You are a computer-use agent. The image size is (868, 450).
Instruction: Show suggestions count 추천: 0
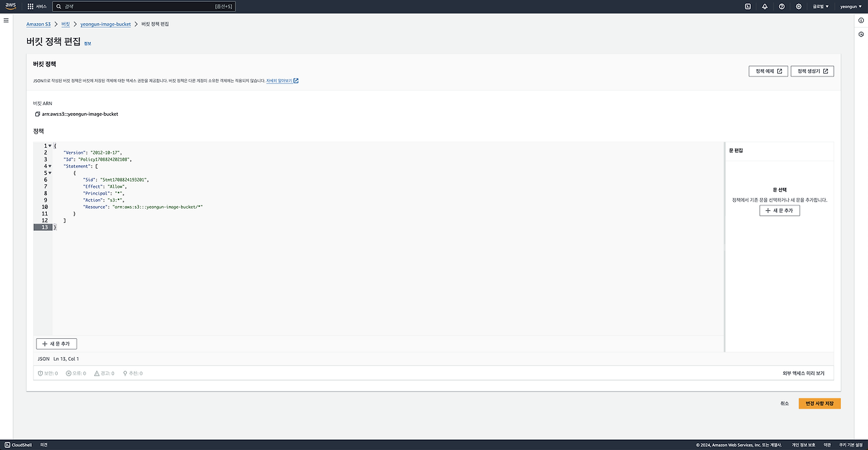[x=133, y=373]
